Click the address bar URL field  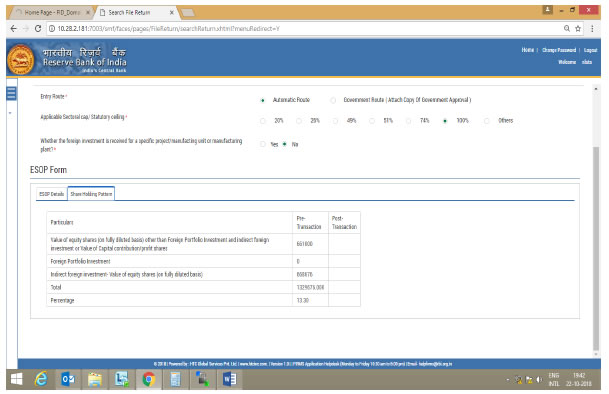coord(307,28)
